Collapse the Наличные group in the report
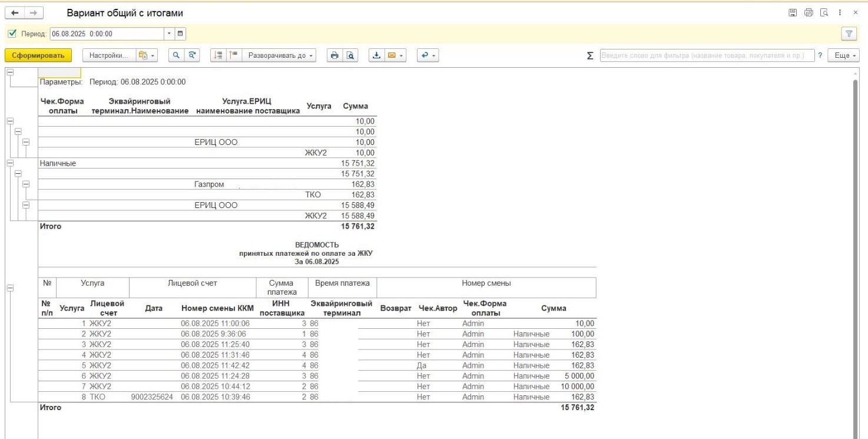868x439 pixels. (9, 163)
